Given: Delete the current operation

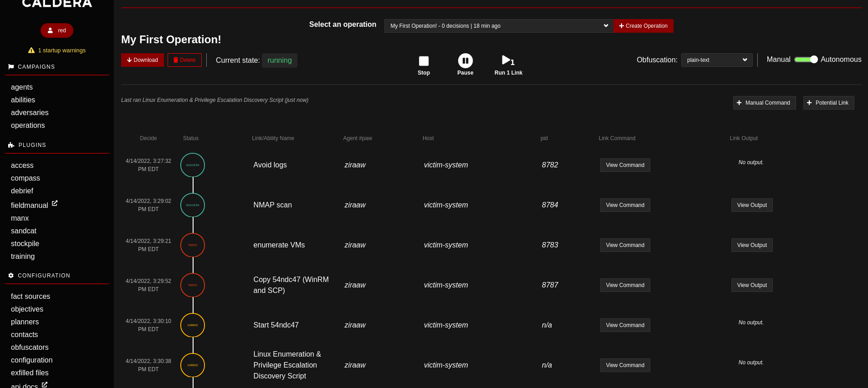Looking at the screenshot, I should click(184, 60).
